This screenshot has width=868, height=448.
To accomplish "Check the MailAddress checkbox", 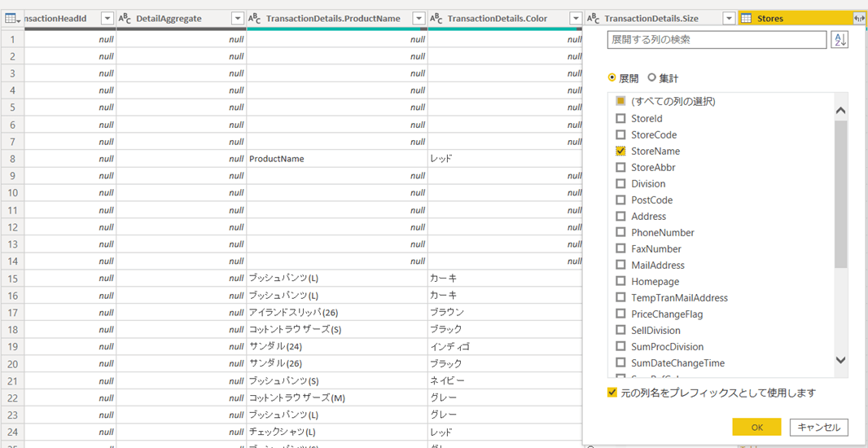I will pyautogui.click(x=621, y=265).
